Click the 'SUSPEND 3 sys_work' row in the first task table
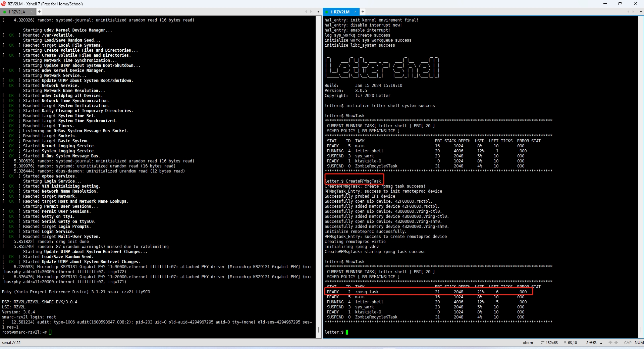Viewport: 644px width, 349px height. coord(426,156)
